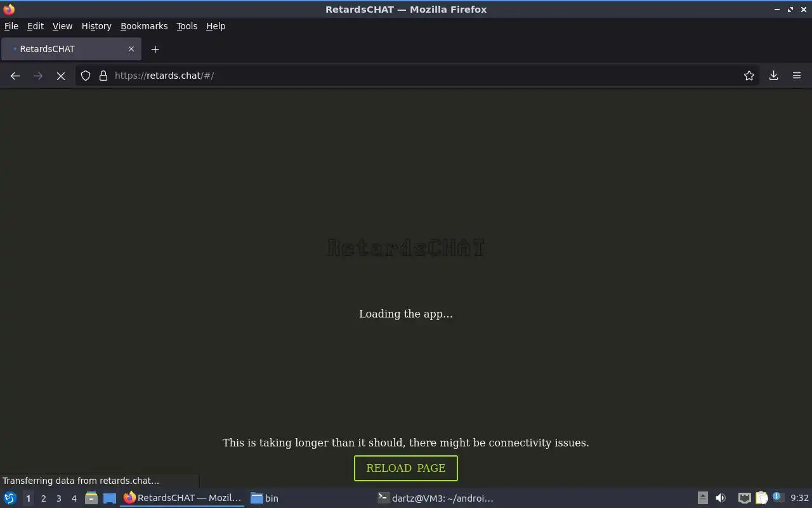Open the Help menu
This screenshot has height=508, width=812.
pos(216,26)
